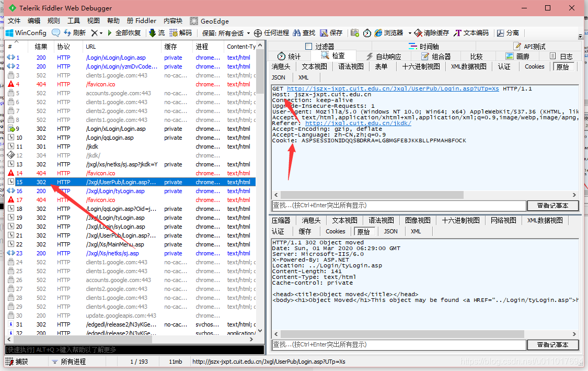Image resolution: width=588 pixels, height=371 pixels.
Task: Select session 16 /Jxgl/Login/tyLogin.asp
Action: 131,191
